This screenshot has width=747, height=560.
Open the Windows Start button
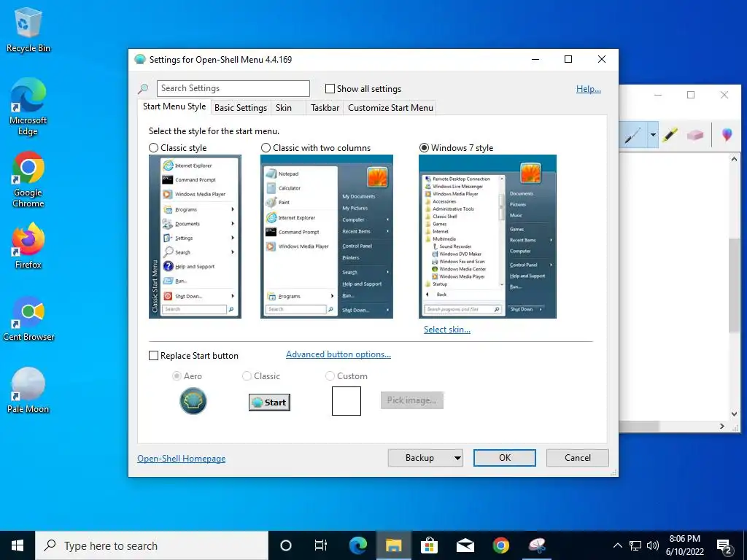point(18,545)
